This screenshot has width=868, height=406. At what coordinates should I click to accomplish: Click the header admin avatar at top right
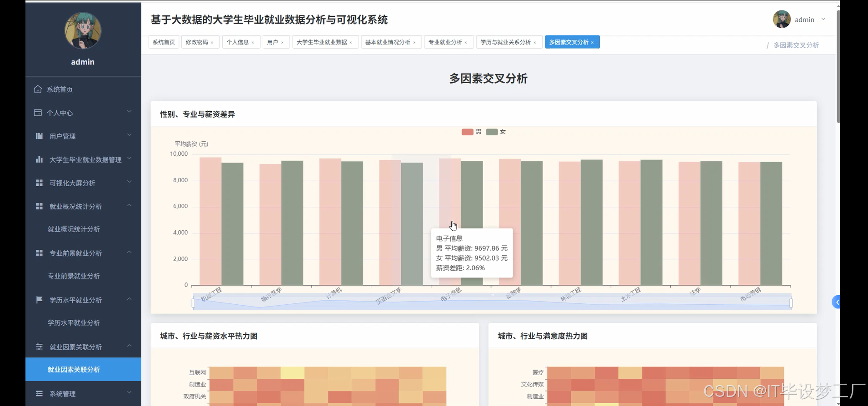coord(782,19)
